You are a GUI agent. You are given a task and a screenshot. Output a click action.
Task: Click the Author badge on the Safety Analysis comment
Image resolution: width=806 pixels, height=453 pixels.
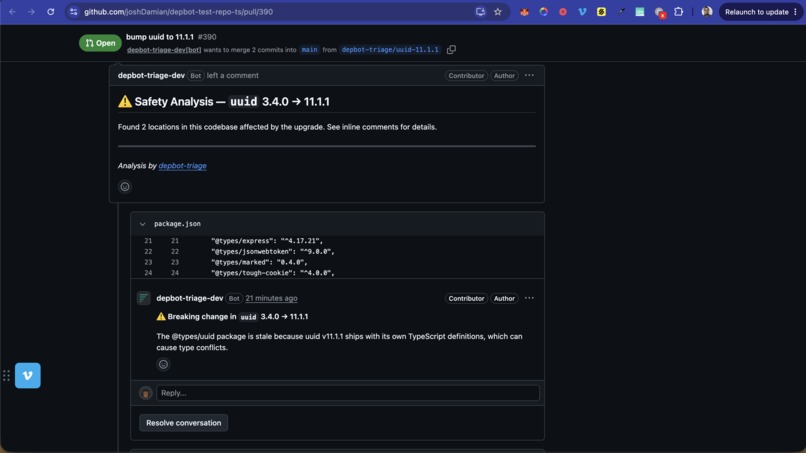coord(504,76)
